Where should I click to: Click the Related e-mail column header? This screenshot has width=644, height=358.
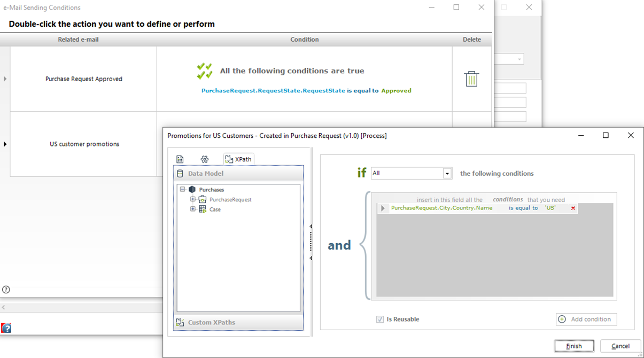(x=78, y=40)
